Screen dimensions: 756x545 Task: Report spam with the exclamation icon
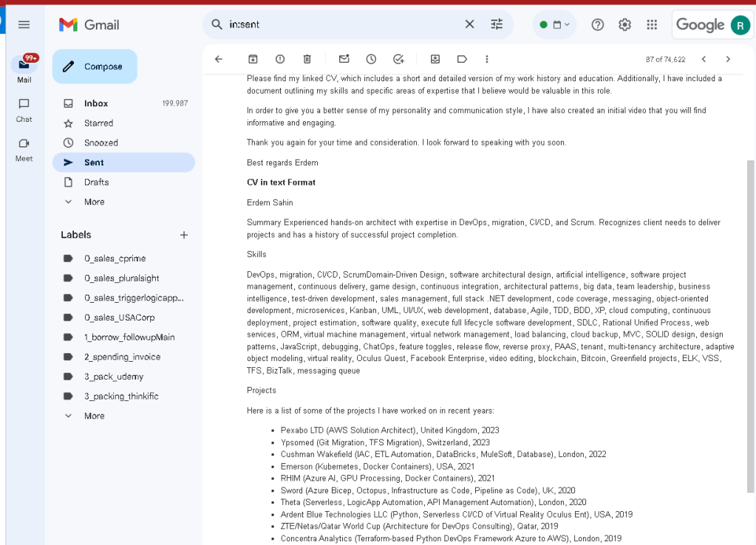point(279,59)
